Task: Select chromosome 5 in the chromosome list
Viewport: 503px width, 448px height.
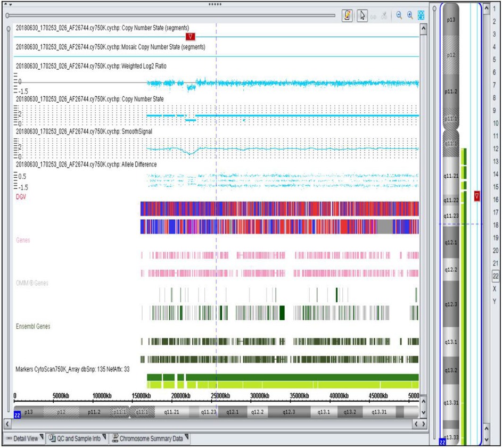Action: pos(494,60)
